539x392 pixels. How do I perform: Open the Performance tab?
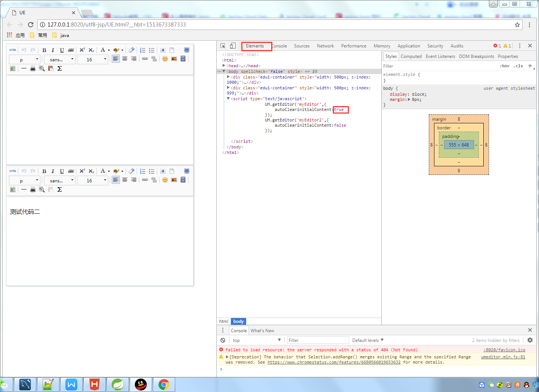pos(354,46)
